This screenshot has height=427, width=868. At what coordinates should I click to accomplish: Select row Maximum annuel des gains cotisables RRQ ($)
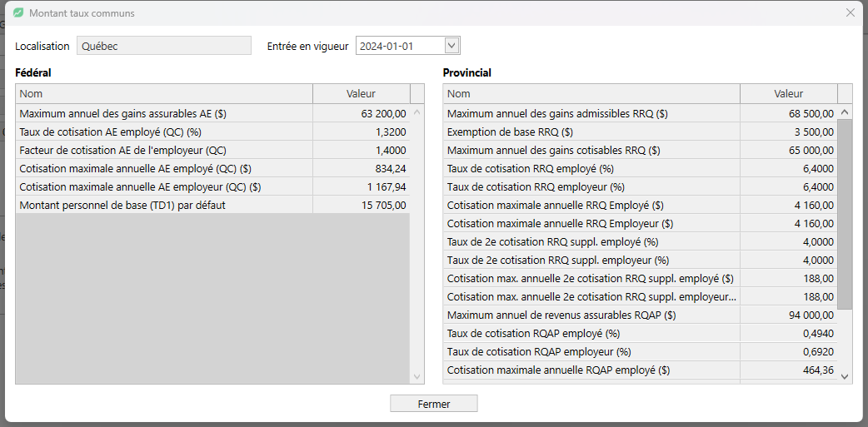pos(641,150)
